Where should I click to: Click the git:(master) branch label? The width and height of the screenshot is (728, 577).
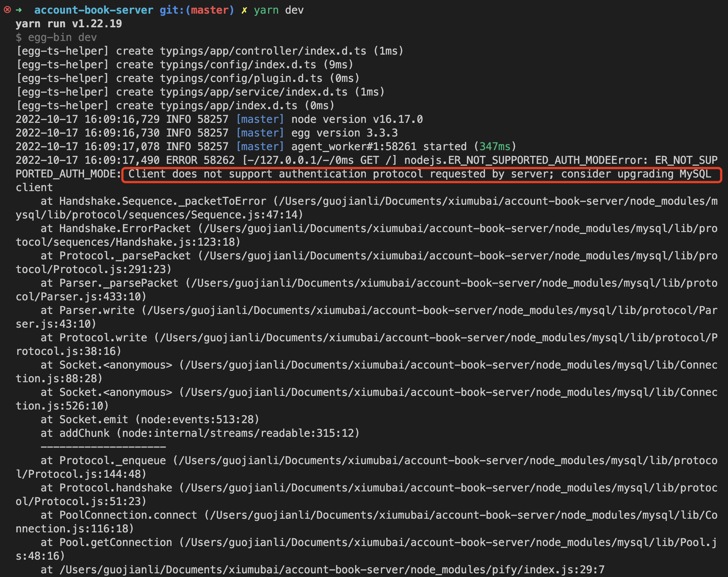pos(197,10)
